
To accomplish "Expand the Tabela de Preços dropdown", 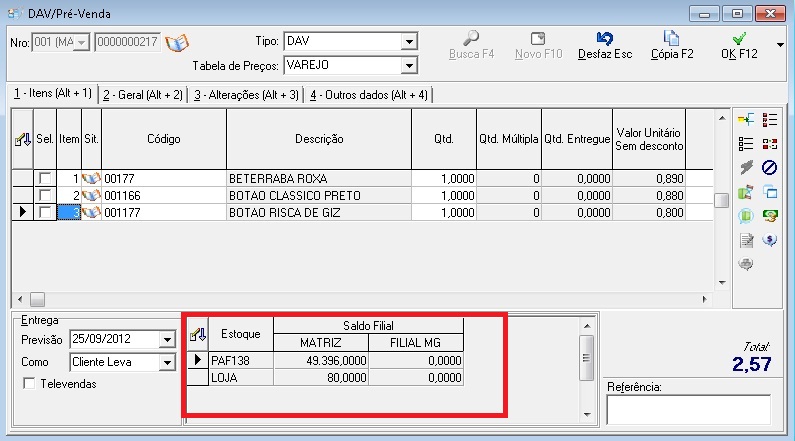I will tap(408, 65).
